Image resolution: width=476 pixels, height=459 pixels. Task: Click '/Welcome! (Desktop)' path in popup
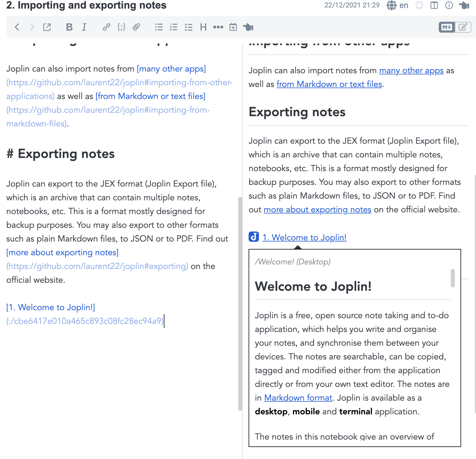[x=293, y=262]
